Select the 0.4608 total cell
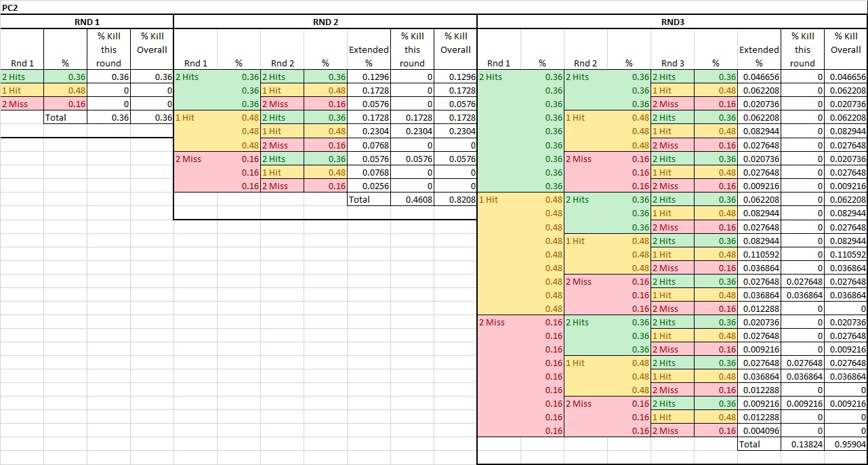Viewport: 868px width, 465px height. (412, 200)
